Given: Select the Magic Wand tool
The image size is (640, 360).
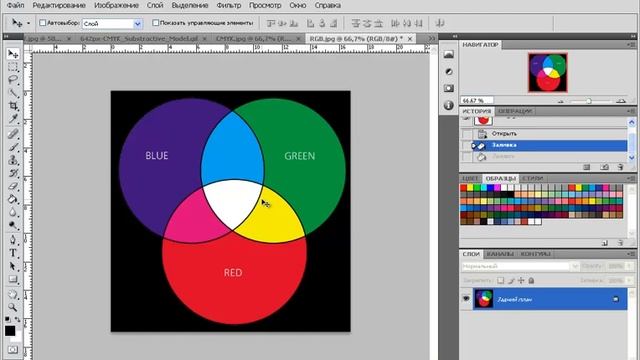Looking at the screenshot, I should tap(13, 93).
